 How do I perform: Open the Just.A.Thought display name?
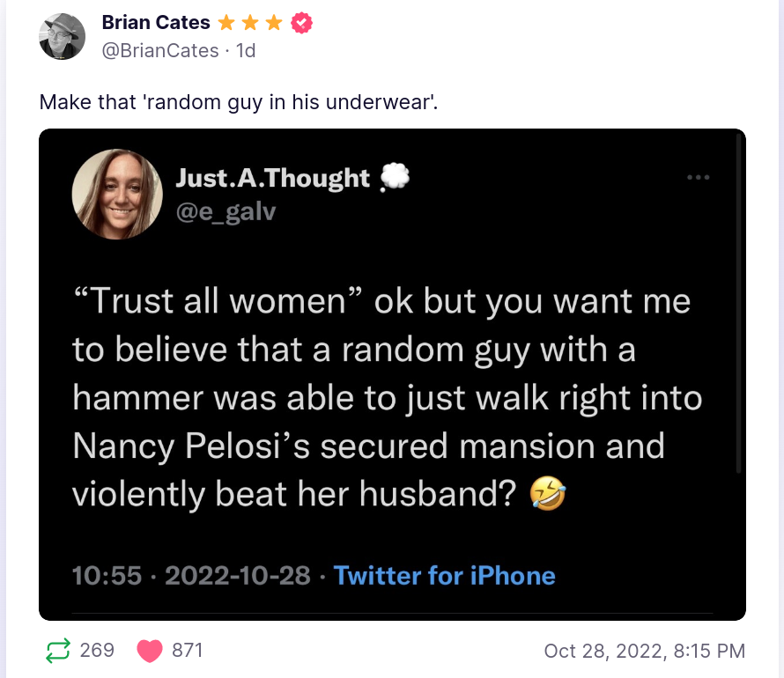point(273,178)
